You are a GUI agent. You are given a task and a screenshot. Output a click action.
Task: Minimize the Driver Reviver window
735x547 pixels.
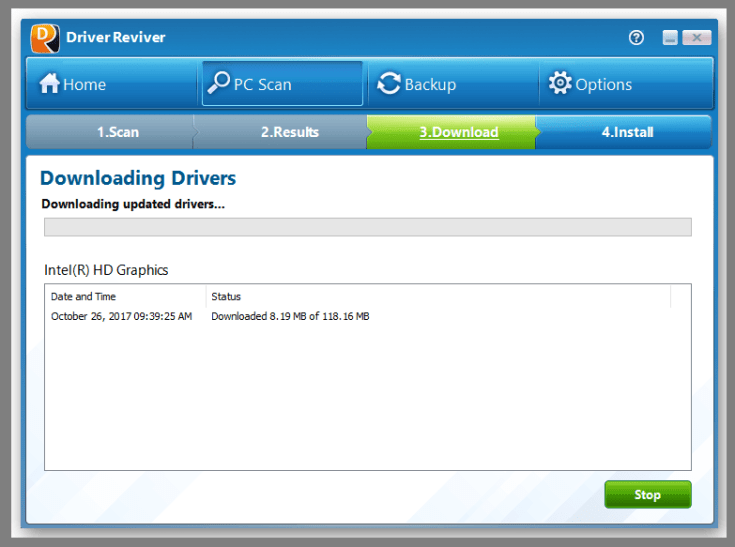[670, 37]
